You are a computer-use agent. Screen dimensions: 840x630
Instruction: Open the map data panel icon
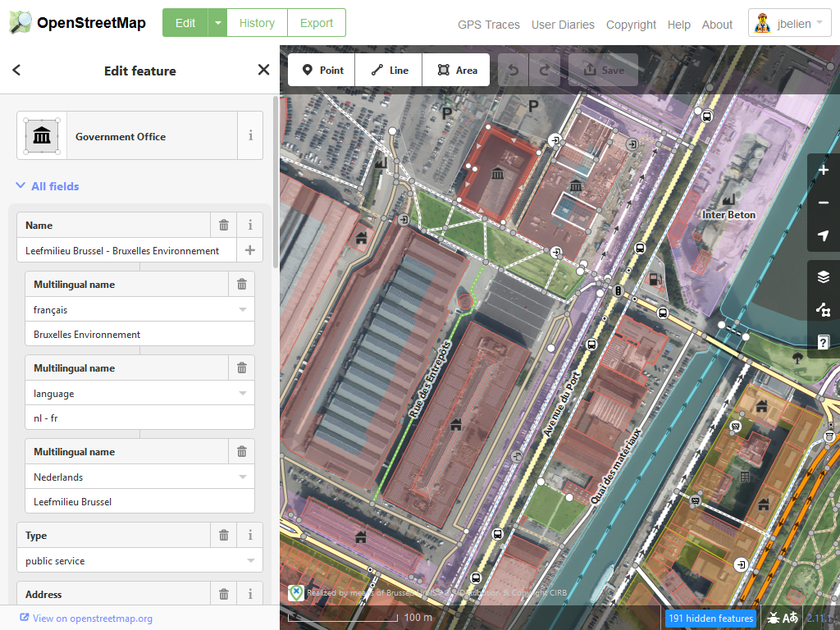click(x=824, y=310)
